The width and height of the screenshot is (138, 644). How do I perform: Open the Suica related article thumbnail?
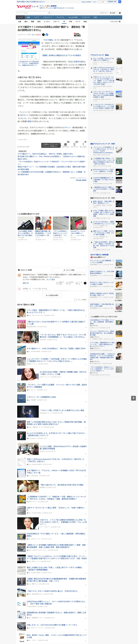pyautogui.click(x=78, y=223)
